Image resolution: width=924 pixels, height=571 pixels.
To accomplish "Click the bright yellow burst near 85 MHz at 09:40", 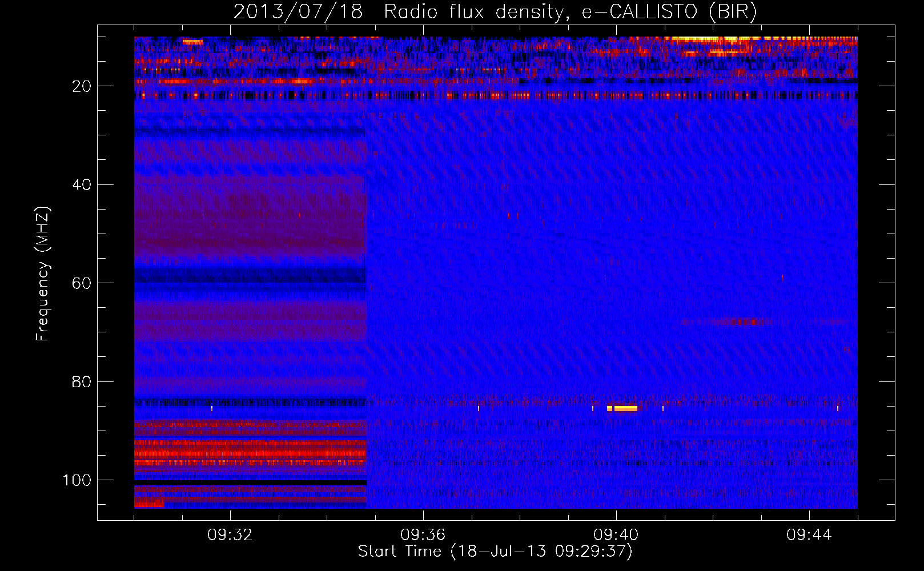I will [x=622, y=408].
